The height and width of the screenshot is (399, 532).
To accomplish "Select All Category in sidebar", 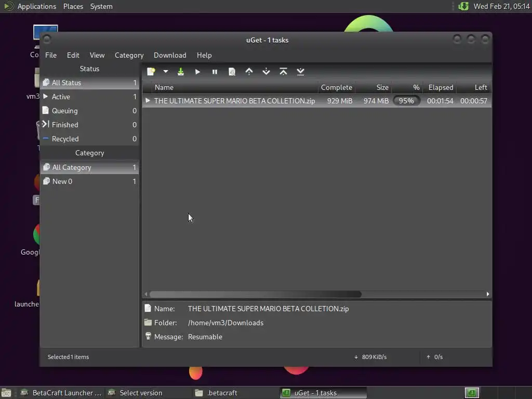I will click(x=90, y=167).
